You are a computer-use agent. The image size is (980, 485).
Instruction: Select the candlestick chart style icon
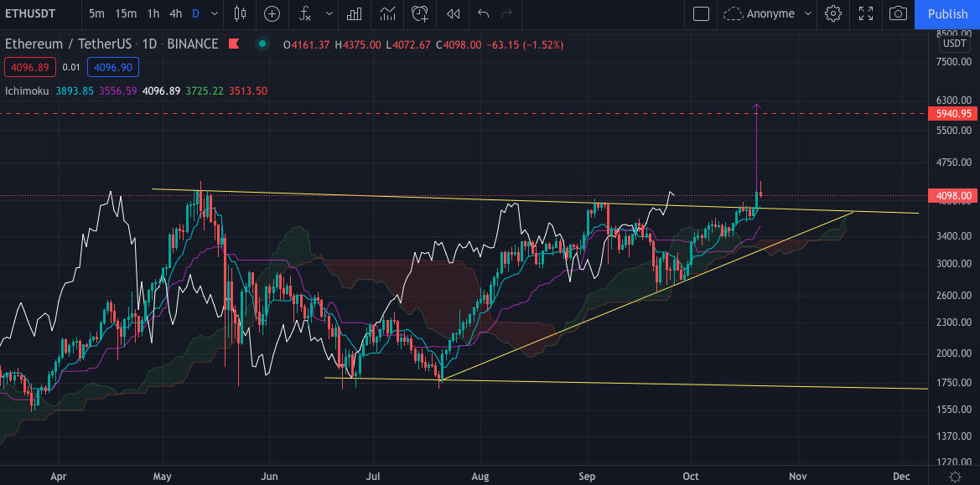click(x=241, y=14)
